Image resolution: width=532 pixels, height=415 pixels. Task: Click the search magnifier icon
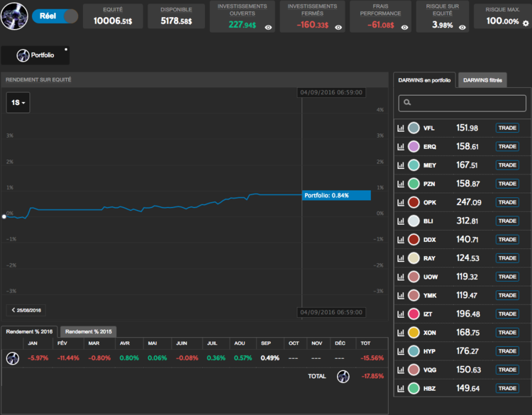click(407, 104)
